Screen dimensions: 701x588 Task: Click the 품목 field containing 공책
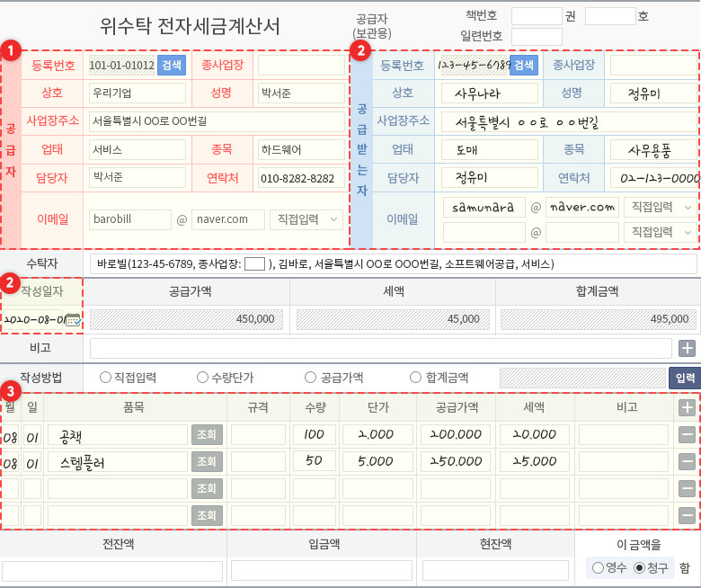click(117, 434)
